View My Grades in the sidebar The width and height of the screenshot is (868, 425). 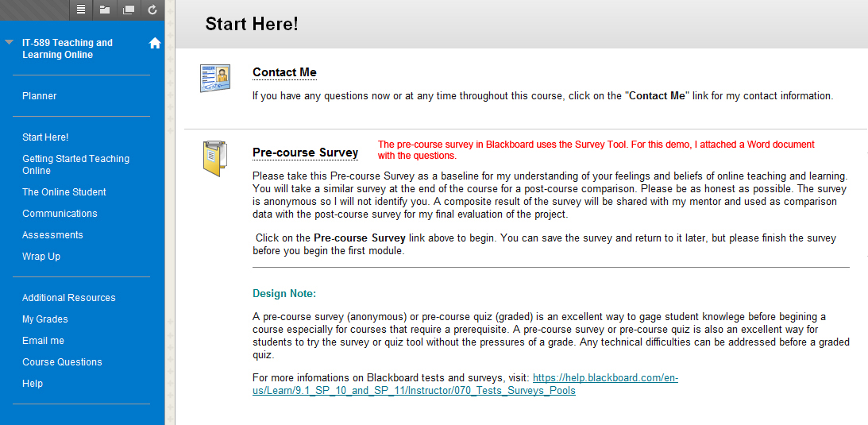point(45,319)
